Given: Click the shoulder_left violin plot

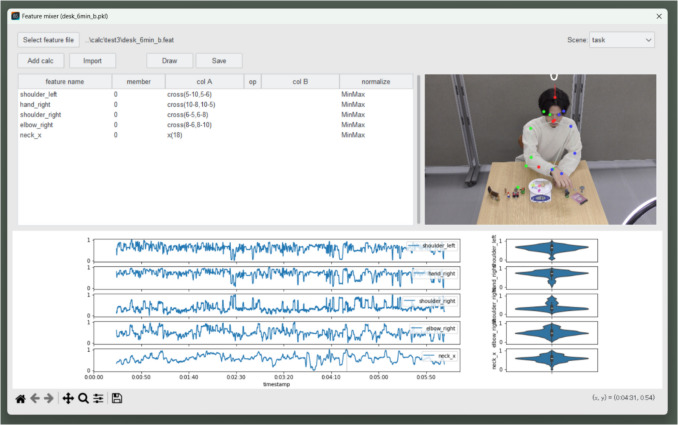Looking at the screenshot, I should (552, 250).
